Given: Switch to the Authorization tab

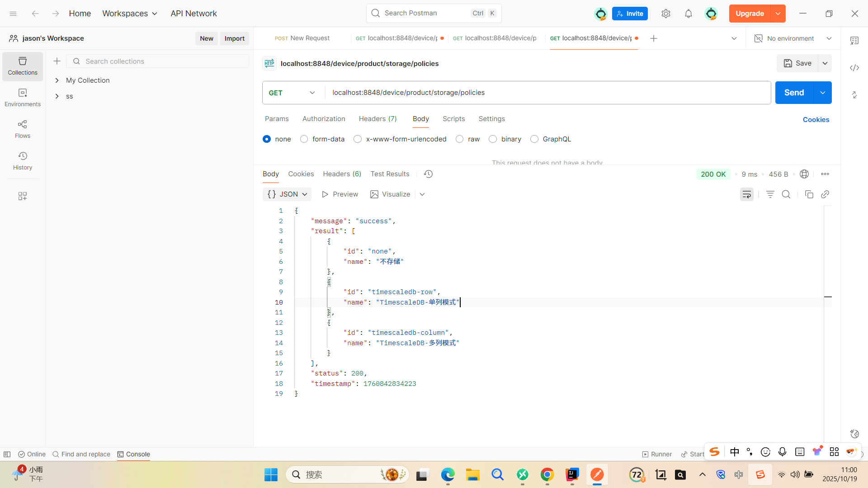Looking at the screenshot, I should [x=324, y=119].
